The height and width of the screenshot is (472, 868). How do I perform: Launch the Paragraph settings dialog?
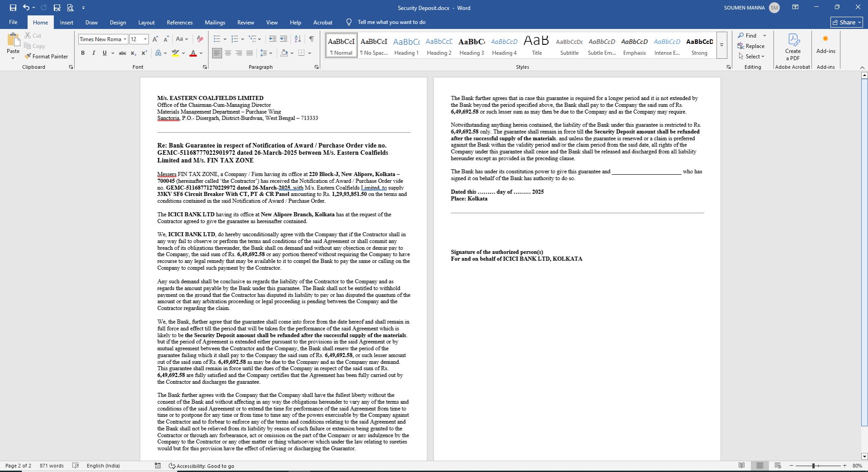(x=316, y=67)
